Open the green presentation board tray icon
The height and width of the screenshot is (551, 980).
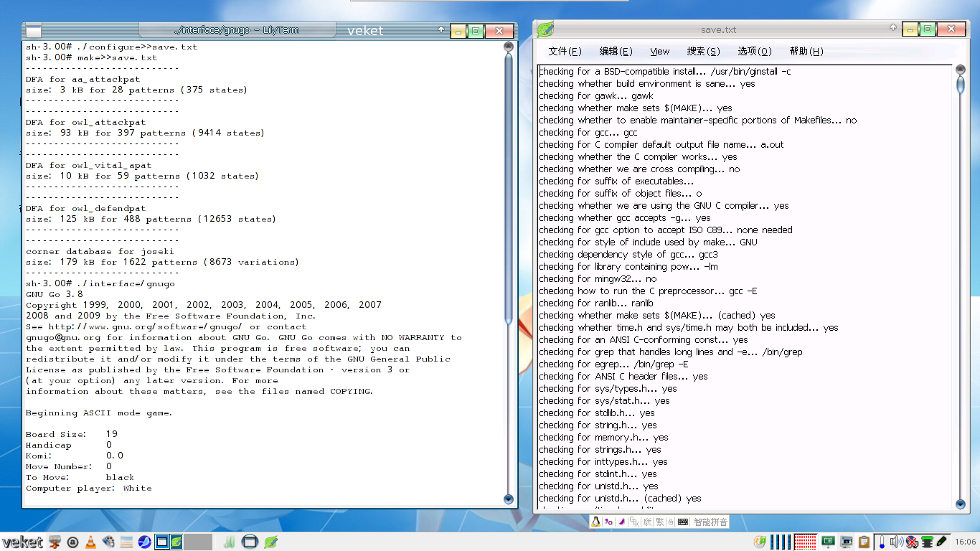click(x=828, y=542)
